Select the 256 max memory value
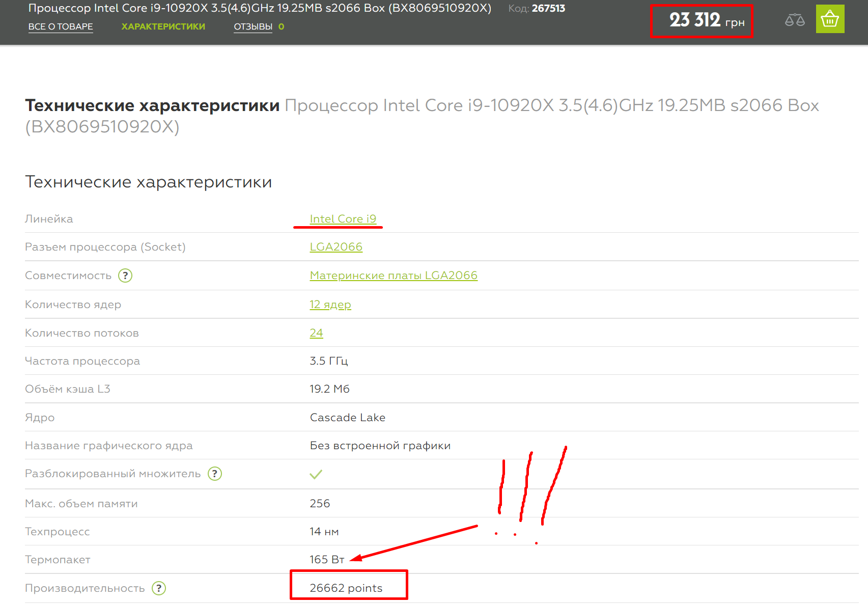The width and height of the screenshot is (868, 604). pos(320,504)
